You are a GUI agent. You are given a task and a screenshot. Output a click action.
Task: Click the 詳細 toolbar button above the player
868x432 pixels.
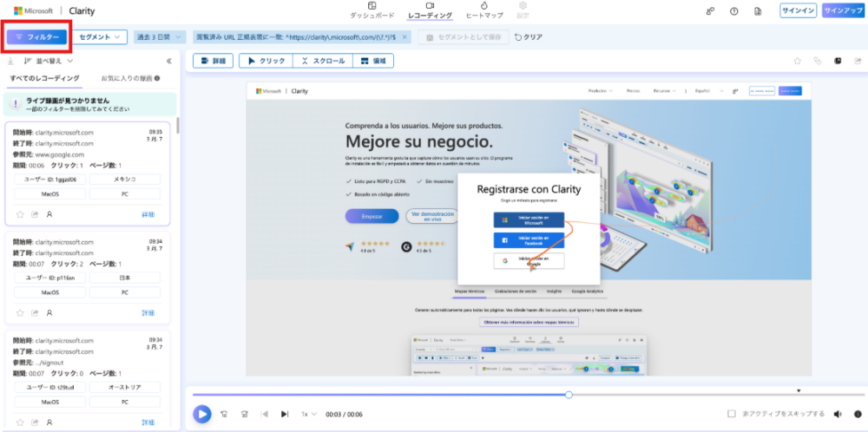point(214,61)
